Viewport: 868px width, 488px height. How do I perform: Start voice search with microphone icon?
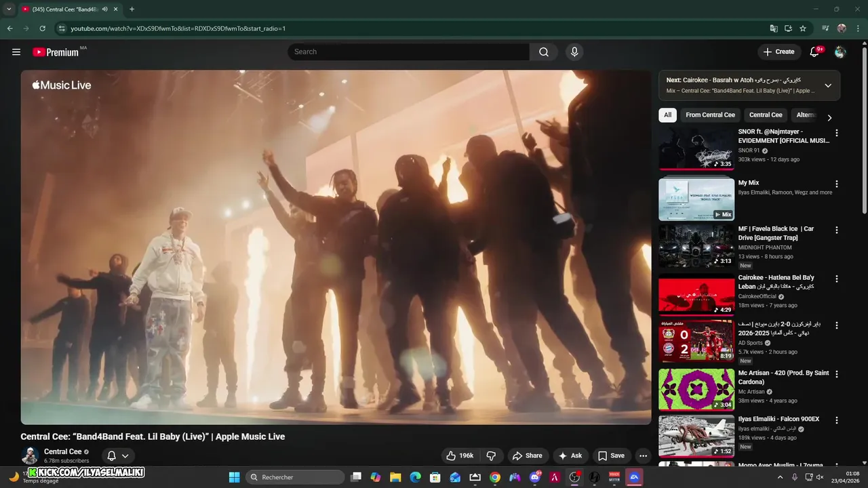(x=574, y=52)
